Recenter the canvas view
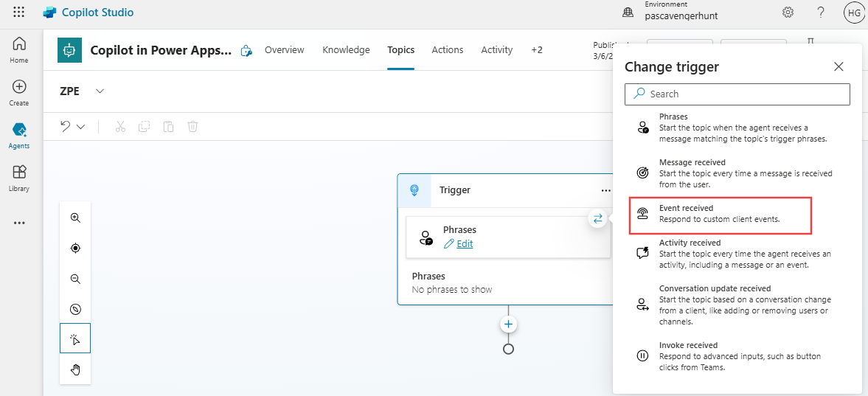The image size is (868, 396). [x=75, y=248]
